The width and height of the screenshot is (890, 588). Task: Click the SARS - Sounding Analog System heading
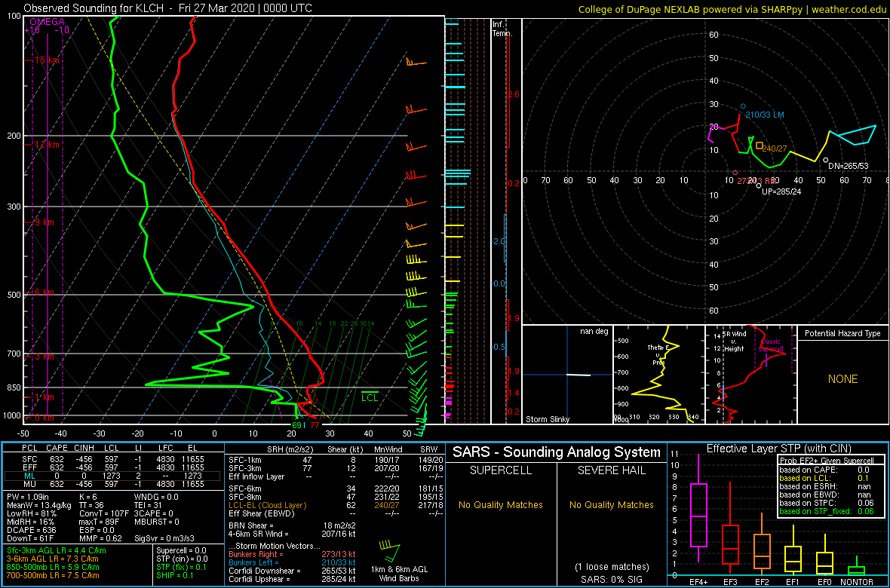pos(557,452)
